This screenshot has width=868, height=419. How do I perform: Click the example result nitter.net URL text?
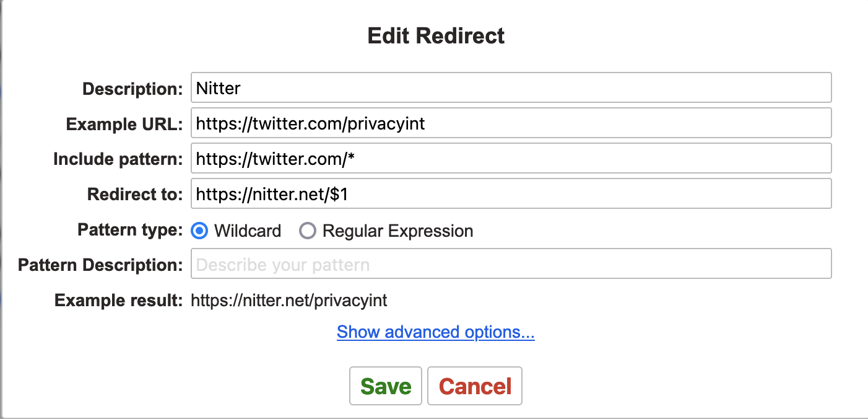(x=289, y=301)
